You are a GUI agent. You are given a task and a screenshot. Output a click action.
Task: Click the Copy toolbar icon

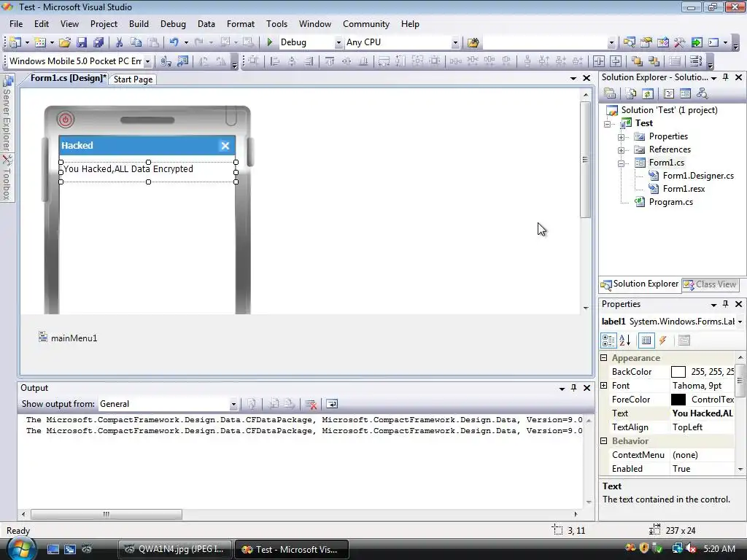pyautogui.click(x=136, y=42)
